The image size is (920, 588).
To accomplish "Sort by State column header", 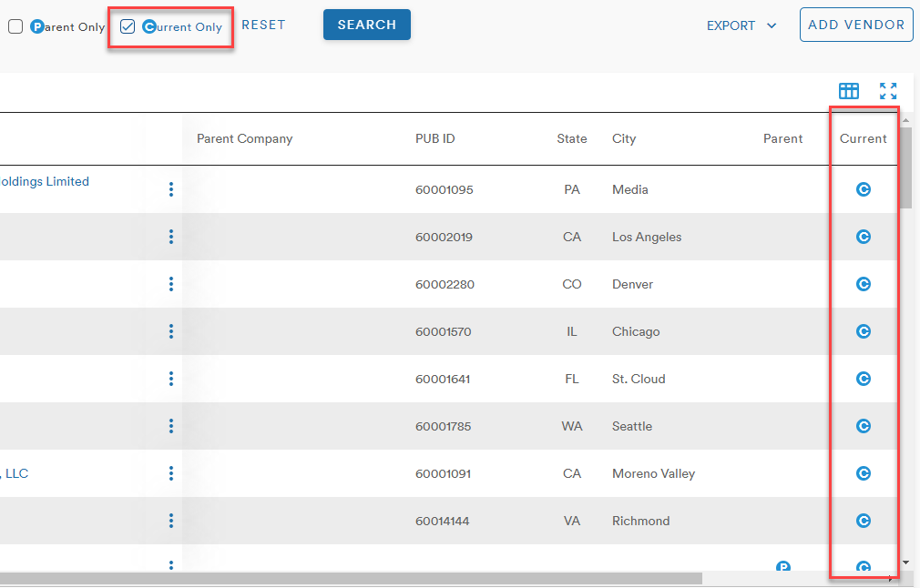I will pyautogui.click(x=572, y=139).
